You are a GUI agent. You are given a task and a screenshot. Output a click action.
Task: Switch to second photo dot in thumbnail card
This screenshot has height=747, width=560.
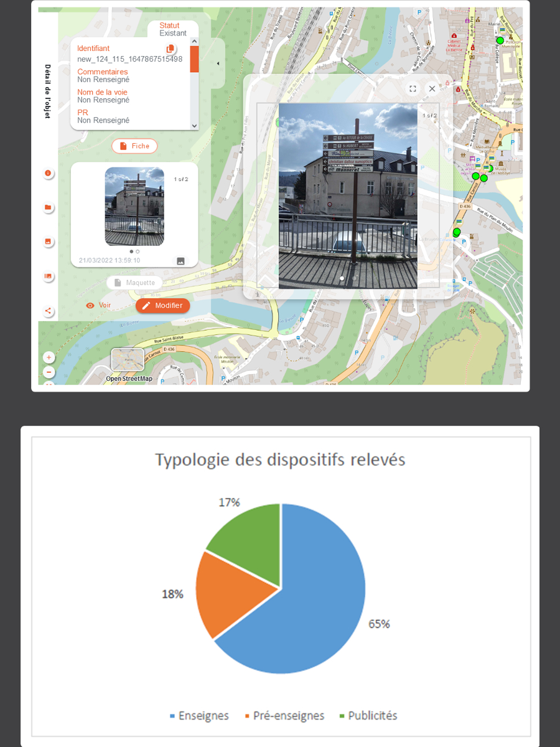pyautogui.click(x=138, y=251)
